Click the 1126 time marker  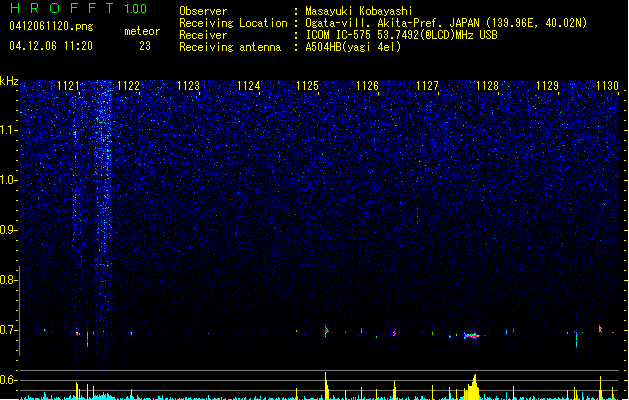pyautogui.click(x=367, y=86)
